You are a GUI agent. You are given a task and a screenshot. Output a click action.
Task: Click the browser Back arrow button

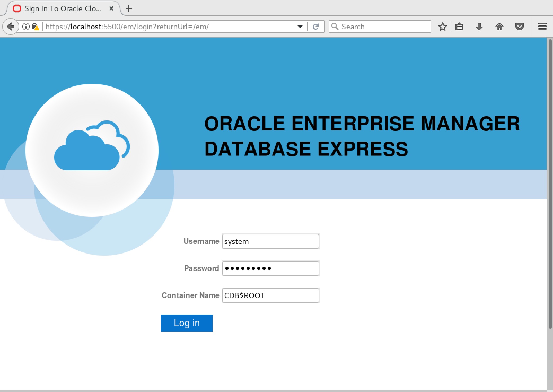(x=11, y=27)
